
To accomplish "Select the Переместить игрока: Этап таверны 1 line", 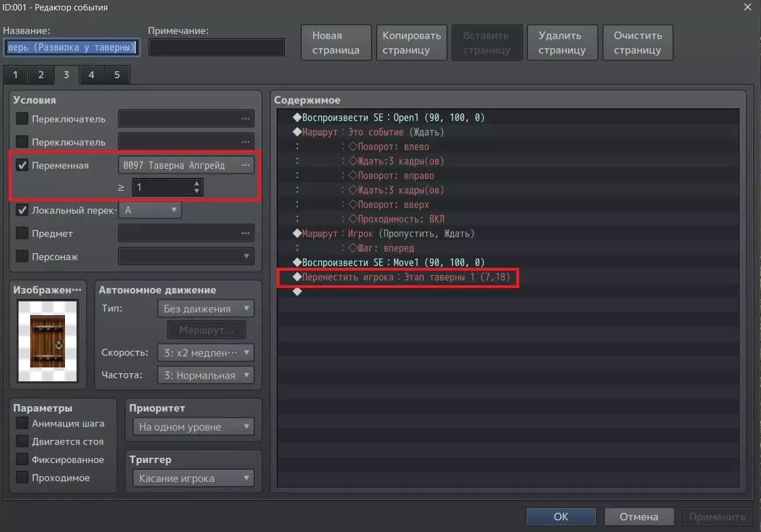I will coord(508,277).
